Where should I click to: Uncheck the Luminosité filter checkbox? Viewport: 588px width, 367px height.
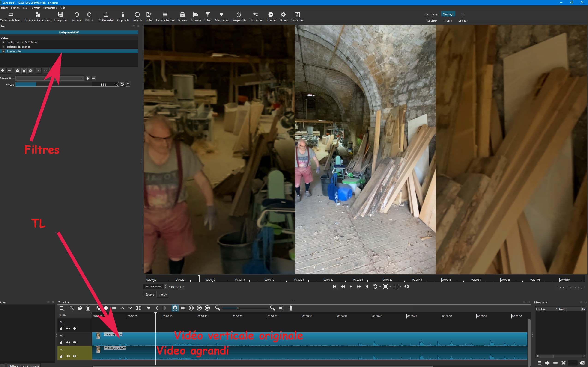[x=4, y=51]
